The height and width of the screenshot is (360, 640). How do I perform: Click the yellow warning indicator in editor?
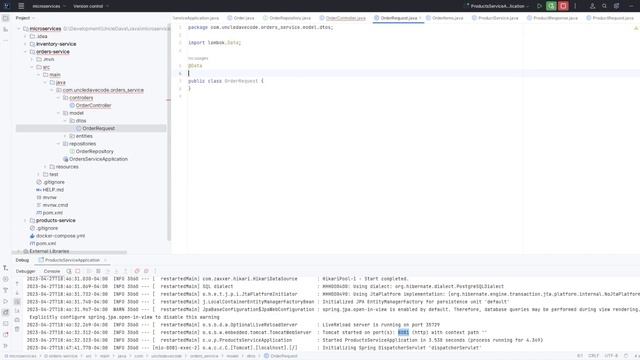tap(636, 28)
